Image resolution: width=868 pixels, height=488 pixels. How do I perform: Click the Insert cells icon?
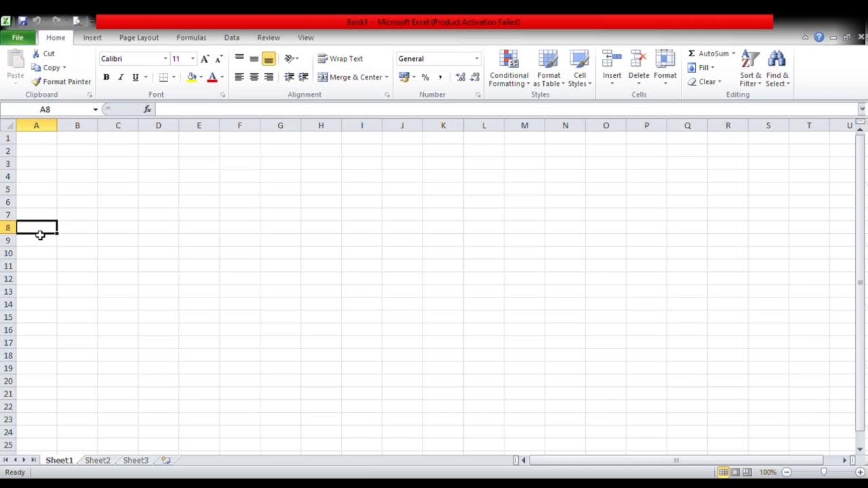[612, 60]
